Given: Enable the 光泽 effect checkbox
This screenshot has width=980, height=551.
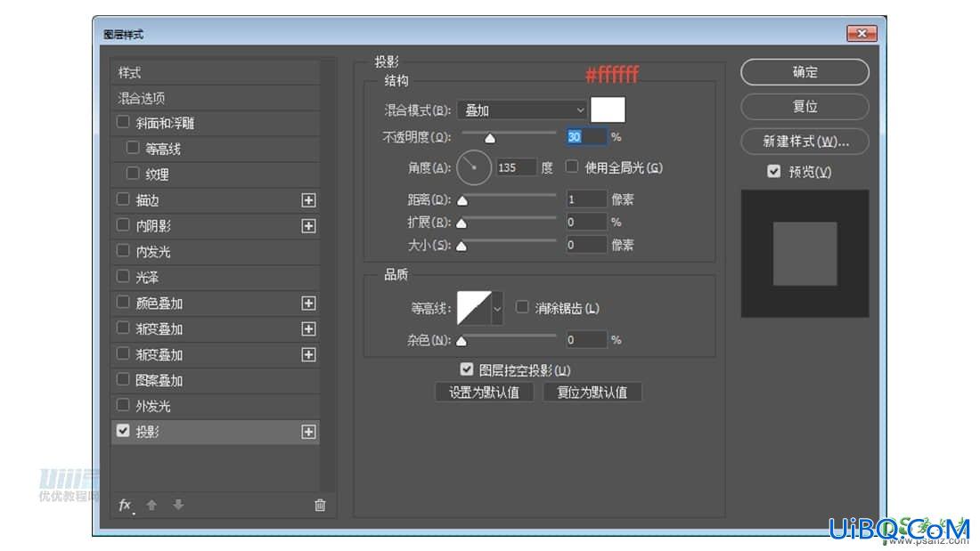Looking at the screenshot, I should [123, 276].
